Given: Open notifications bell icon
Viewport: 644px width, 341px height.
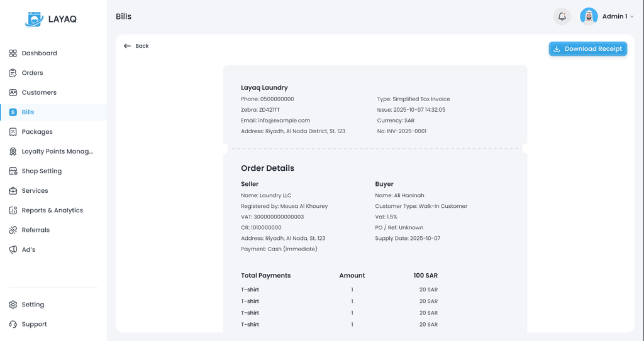Looking at the screenshot, I should tap(562, 16).
